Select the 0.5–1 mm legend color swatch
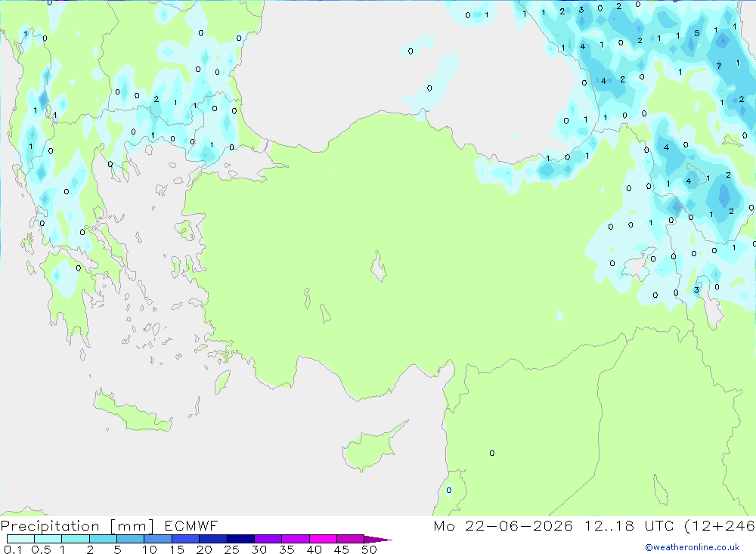This screenshot has width=756, height=554. 48,539
